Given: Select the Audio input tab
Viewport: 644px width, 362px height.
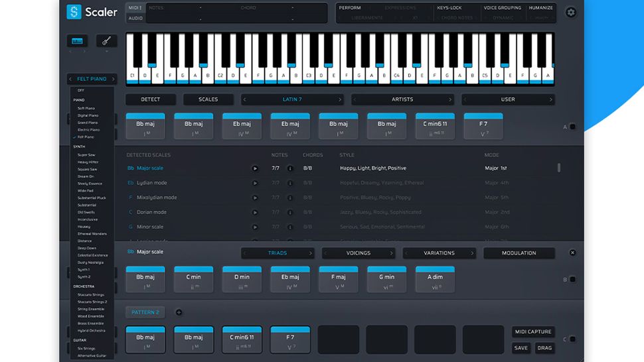Looking at the screenshot, I should click(x=135, y=18).
